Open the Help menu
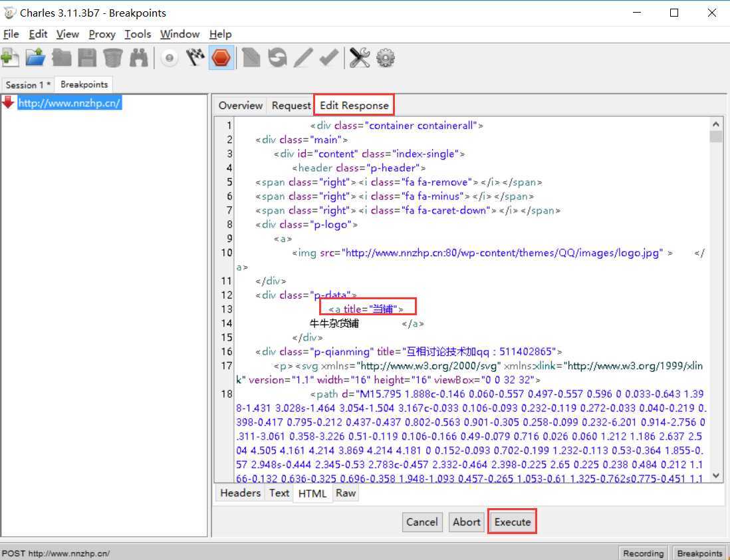 pos(221,34)
